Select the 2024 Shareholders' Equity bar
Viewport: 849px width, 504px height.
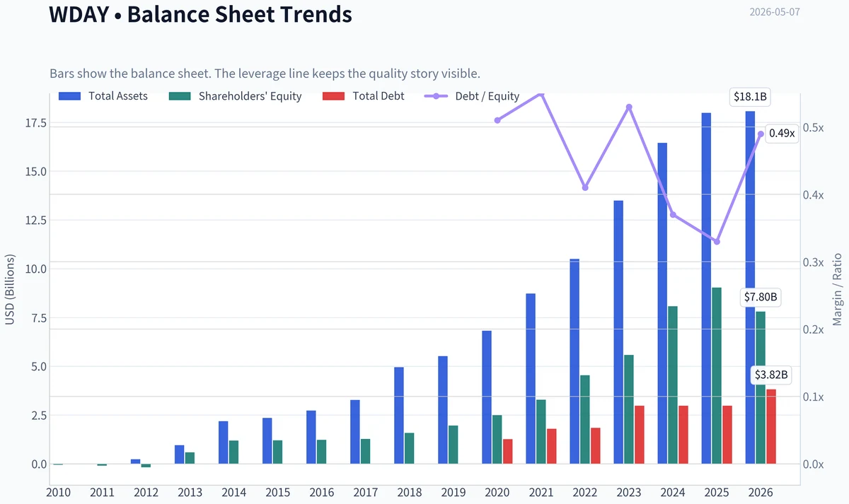tap(673, 385)
